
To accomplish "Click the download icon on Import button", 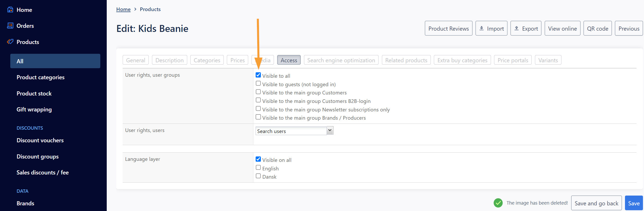I will [482, 28].
